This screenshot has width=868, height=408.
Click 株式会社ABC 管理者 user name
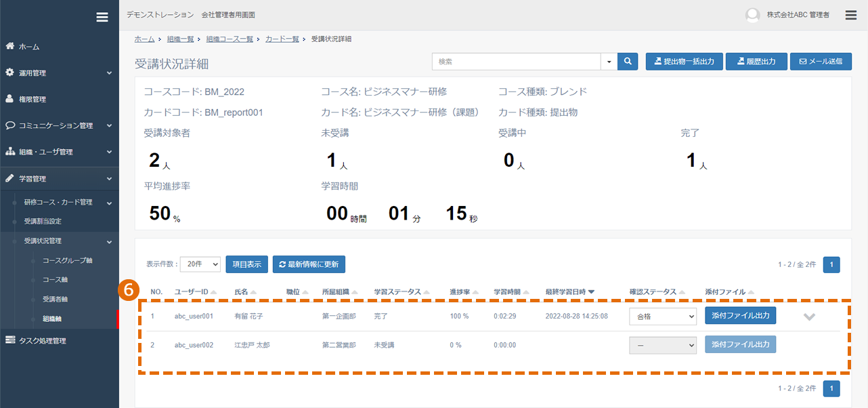pyautogui.click(x=798, y=15)
